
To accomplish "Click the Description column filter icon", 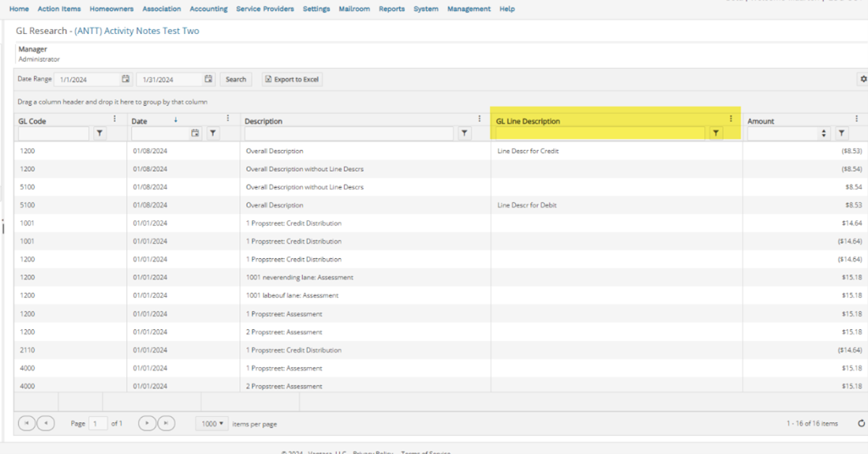I will [x=465, y=134].
